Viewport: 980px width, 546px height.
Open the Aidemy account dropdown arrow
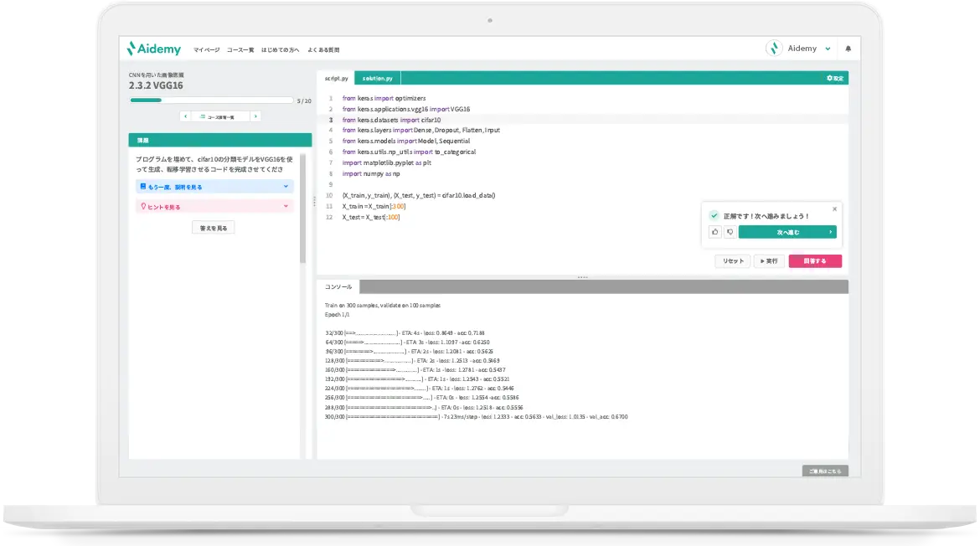coord(828,49)
